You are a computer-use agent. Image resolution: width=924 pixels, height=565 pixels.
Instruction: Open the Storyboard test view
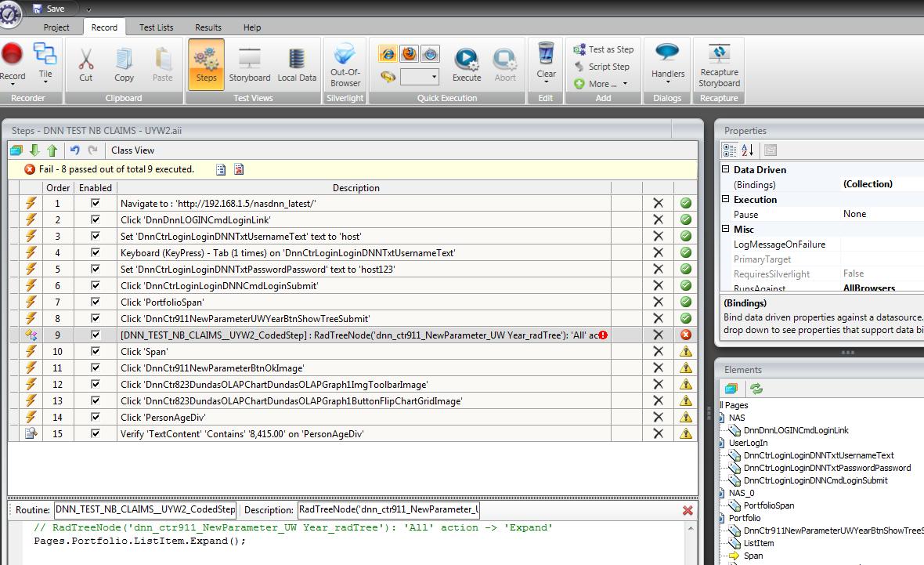(249, 65)
